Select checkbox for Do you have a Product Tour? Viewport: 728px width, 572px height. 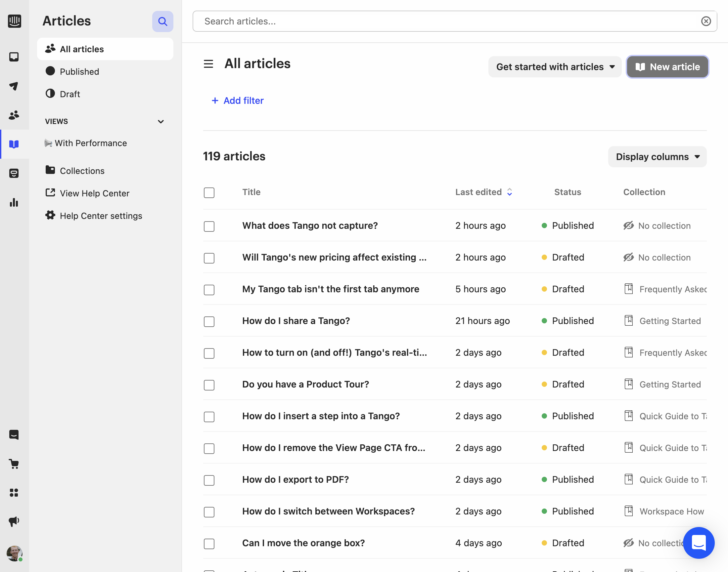pos(209,385)
